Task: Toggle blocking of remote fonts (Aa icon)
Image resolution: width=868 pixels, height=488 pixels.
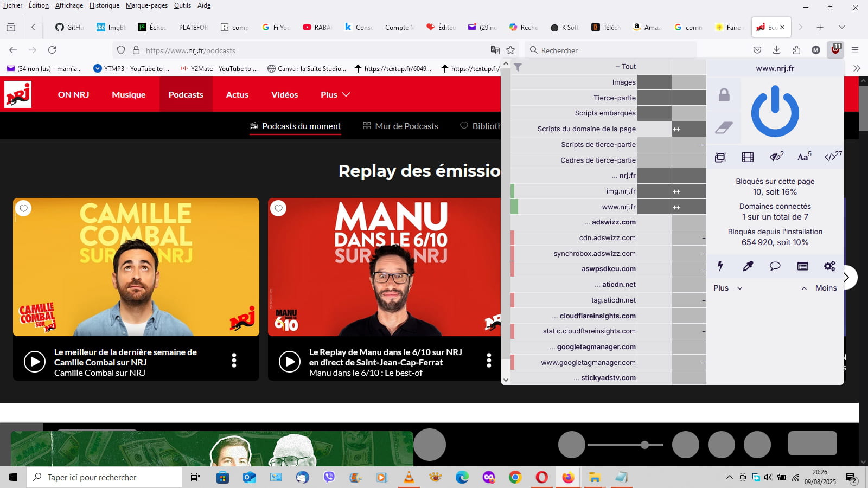Action: 804,157
